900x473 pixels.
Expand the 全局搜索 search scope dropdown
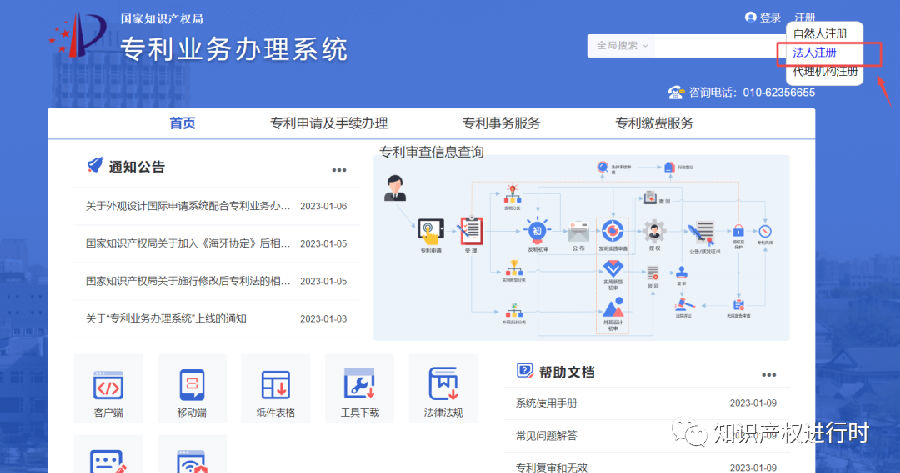622,45
